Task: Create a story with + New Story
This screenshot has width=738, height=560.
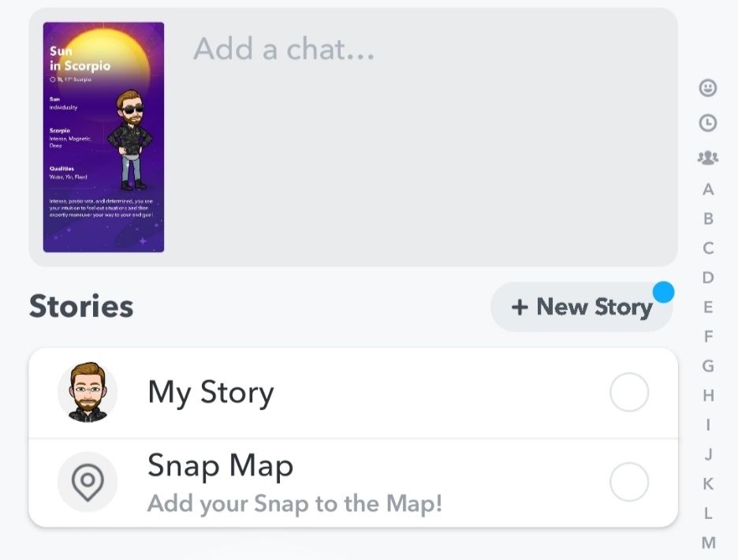Action: 582,307
